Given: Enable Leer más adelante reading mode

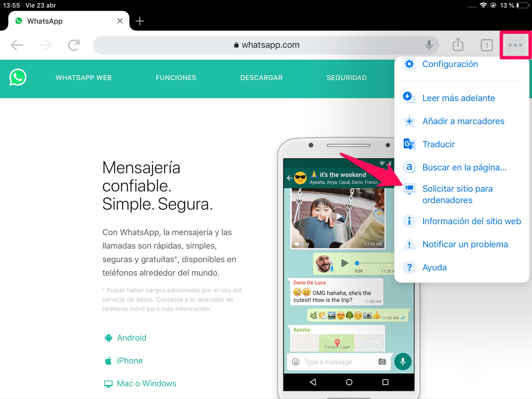Looking at the screenshot, I should pyautogui.click(x=458, y=98).
